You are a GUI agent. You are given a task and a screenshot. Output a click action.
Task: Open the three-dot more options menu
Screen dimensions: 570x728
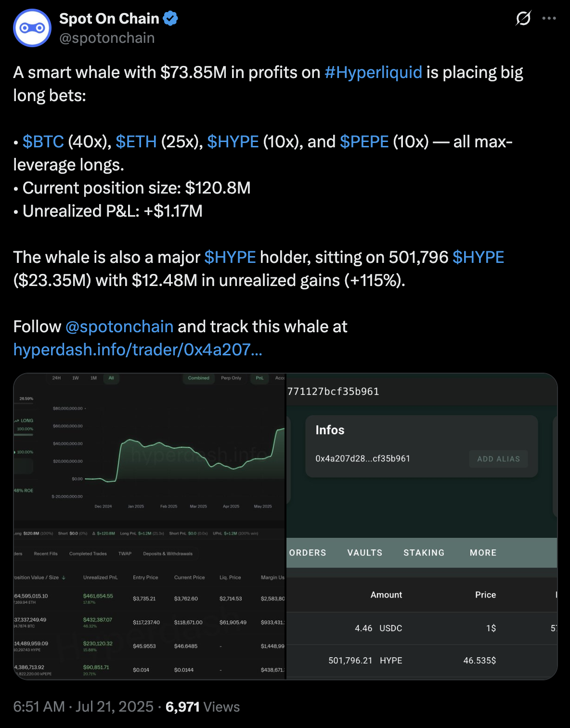[549, 18]
